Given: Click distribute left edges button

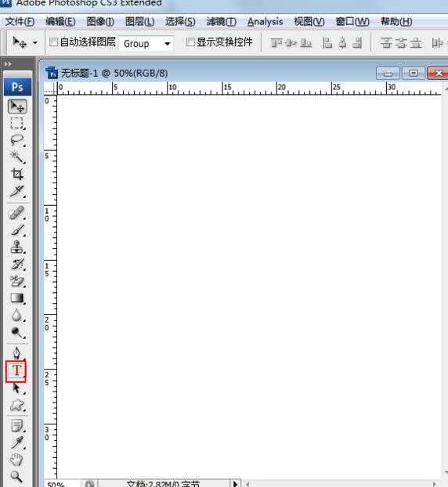Looking at the screenshot, I should [x=438, y=43].
